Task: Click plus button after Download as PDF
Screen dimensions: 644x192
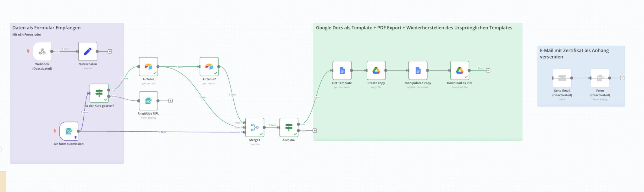Action: tap(488, 71)
